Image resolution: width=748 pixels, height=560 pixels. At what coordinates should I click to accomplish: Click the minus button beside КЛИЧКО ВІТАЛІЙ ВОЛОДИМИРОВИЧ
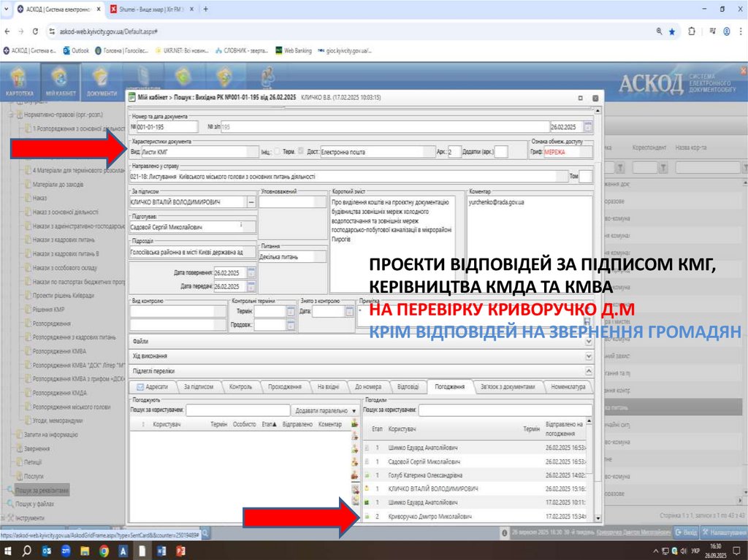pos(251,202)
